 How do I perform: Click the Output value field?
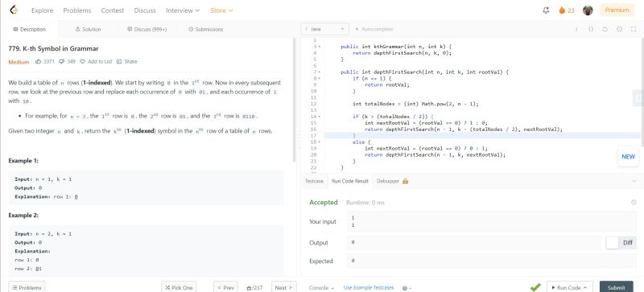(x=473, y=243)
